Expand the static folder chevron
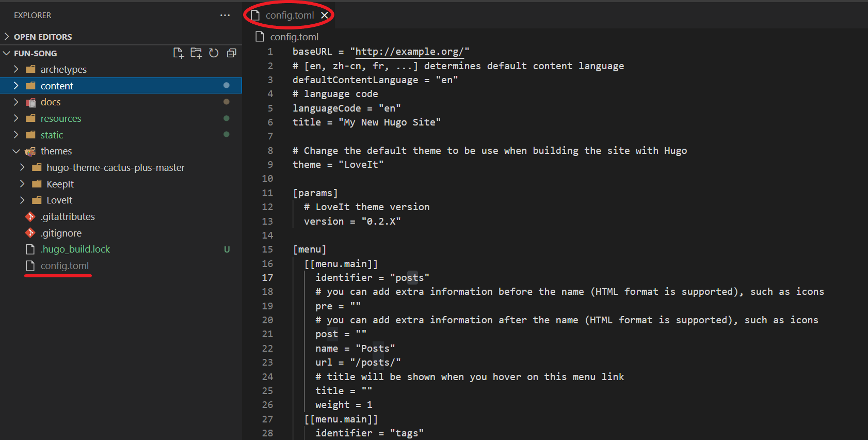Screen dimensions: 868x440 [16, 135]
